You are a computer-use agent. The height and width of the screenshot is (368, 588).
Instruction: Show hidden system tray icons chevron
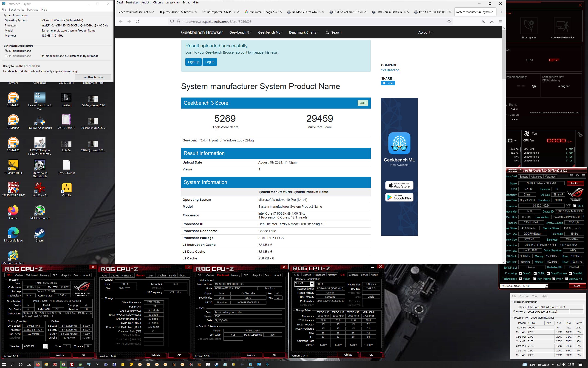tap(553, 364)
